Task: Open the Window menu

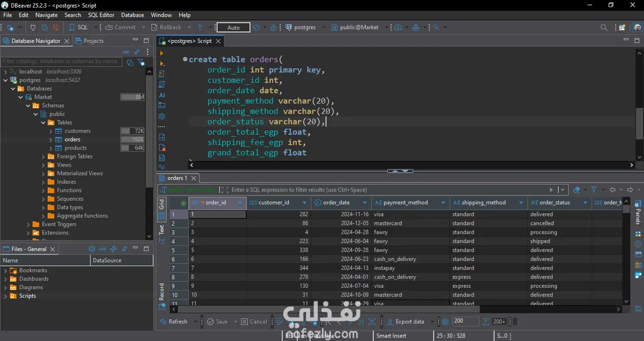Action: click(x=161, y=15)
